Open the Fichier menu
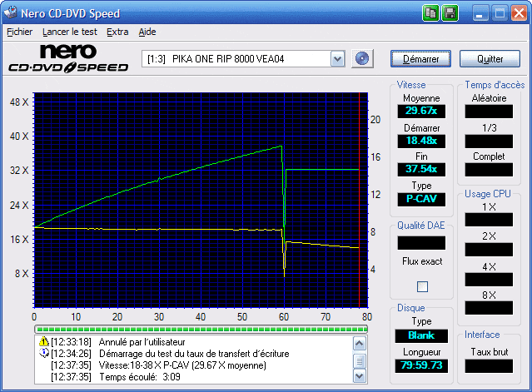Image resolution: width=532 pixels, height=392 pixels. pyautogui.click(x=20, y=32)
